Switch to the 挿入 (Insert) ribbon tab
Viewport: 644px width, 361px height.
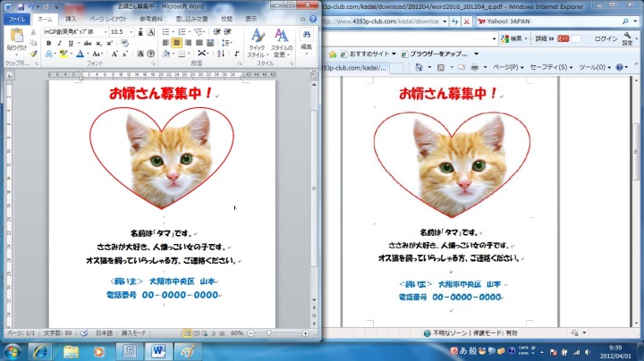(71, 18)
